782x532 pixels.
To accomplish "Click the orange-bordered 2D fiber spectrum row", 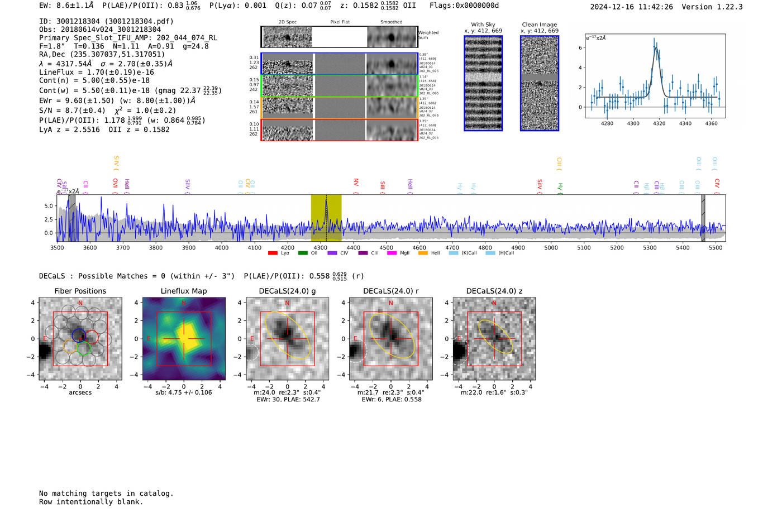I will click(x=340, y=108).
